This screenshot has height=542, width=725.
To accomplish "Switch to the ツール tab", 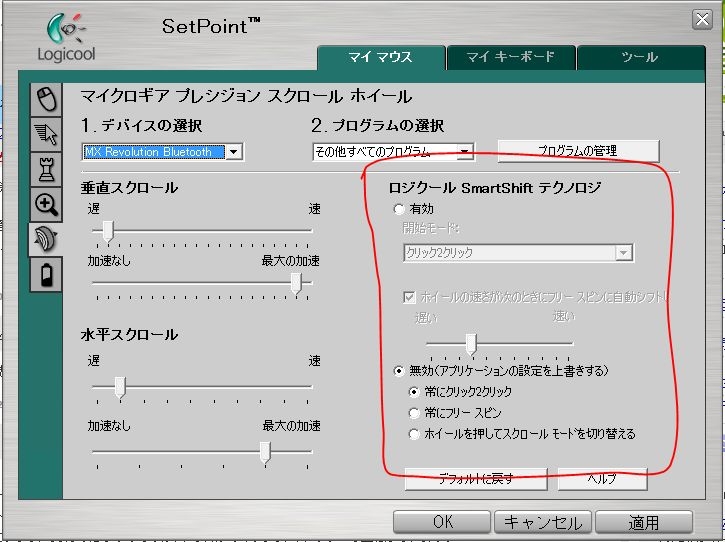I will [640, 57].
